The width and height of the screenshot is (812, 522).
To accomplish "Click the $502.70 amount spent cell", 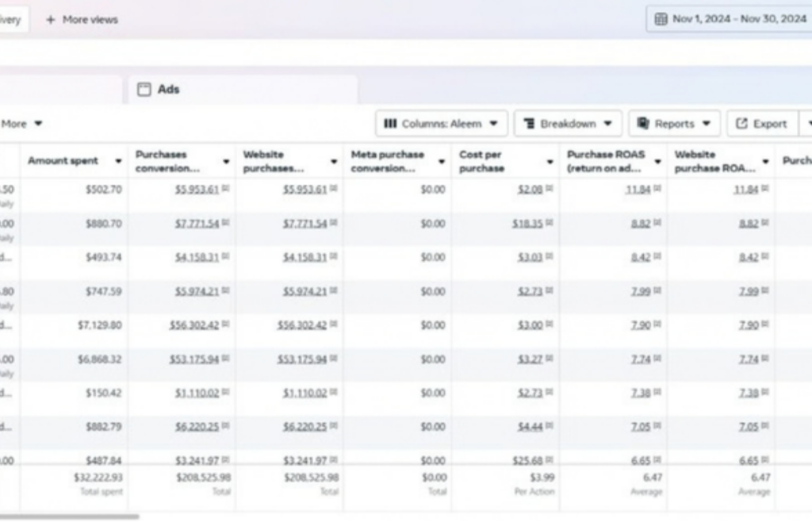I will point(104,190).
